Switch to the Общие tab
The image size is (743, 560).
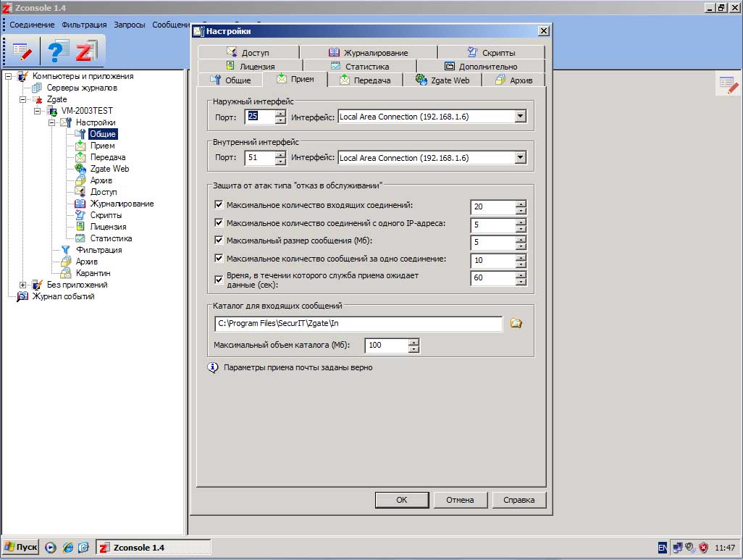230,80
